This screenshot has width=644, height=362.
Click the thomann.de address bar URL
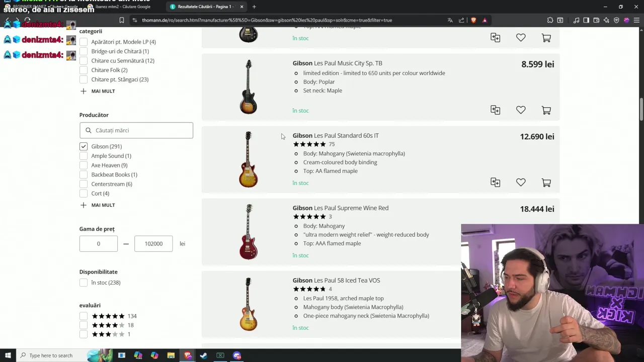click(267, 20)
